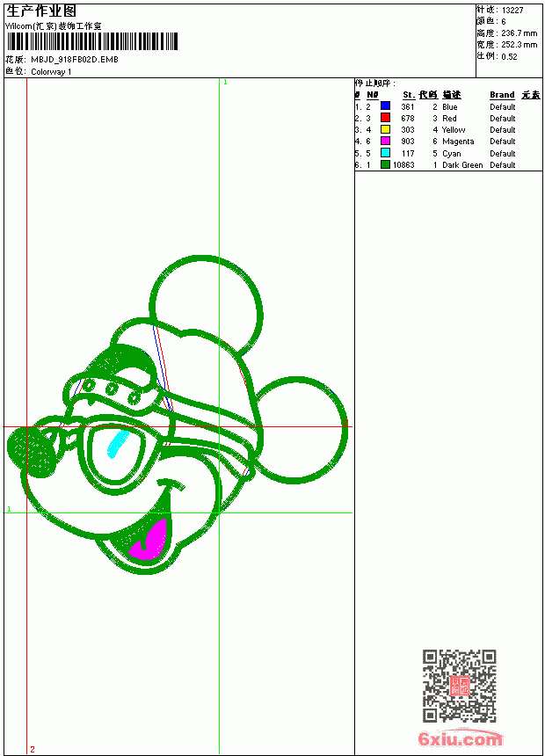Click the stitch count value 13227

coord(512,11)
